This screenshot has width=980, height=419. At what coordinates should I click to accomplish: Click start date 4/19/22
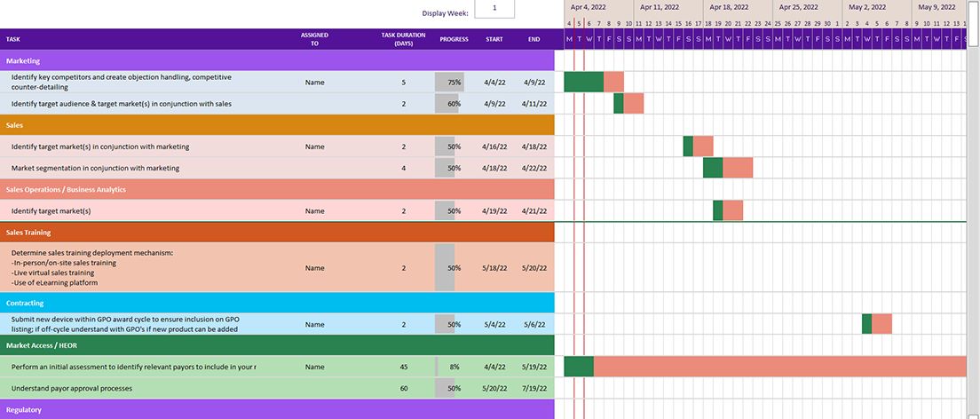pyautogui.click(x=494, y=210)
